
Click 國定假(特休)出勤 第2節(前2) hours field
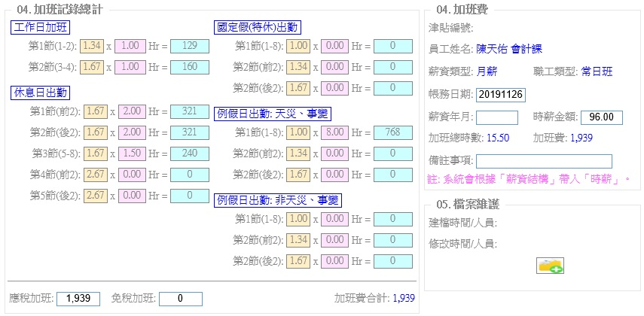(334, 67)
